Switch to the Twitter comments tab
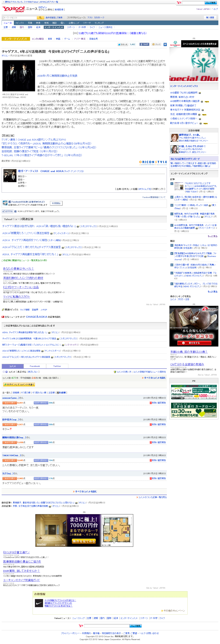The image size is (220, 644). point(57,366)
